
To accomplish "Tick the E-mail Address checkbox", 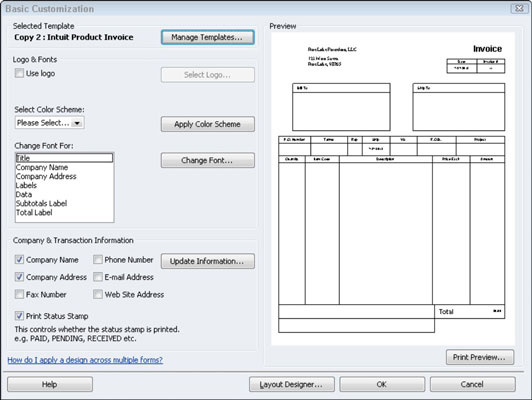I will click(x=98, y=277).
